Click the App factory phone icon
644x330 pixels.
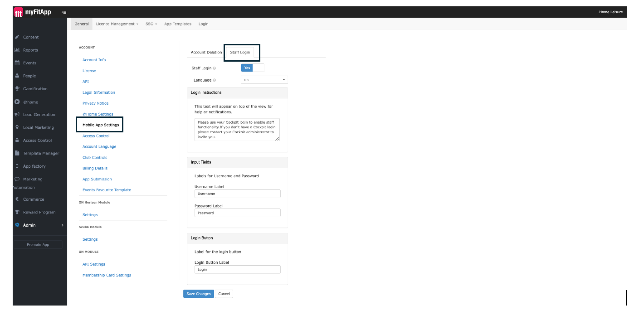pyautogui.click(x=17, y=166)
